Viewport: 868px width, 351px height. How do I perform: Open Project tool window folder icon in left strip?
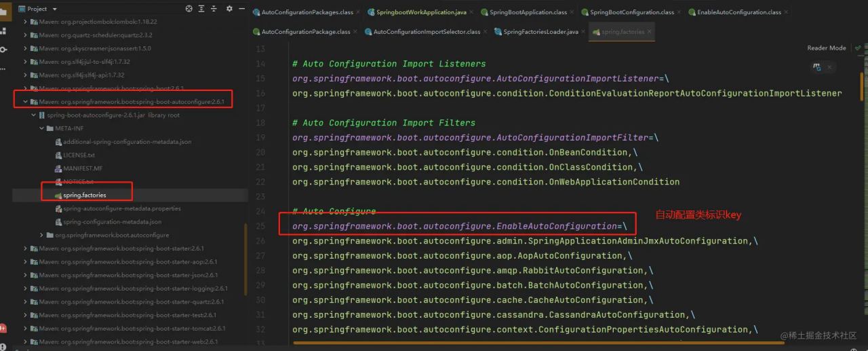(x=3, y=12)
